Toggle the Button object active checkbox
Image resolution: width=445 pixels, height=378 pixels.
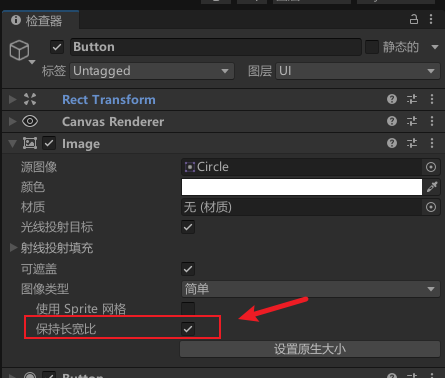pos(57,47)
